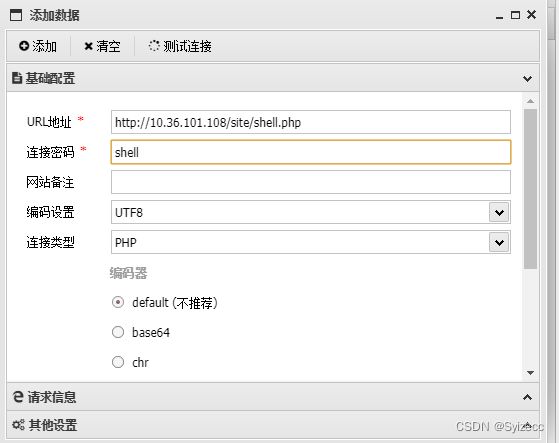Click the 基础配置 document icon
Screen dimensions: 559x443
(17, 78)
